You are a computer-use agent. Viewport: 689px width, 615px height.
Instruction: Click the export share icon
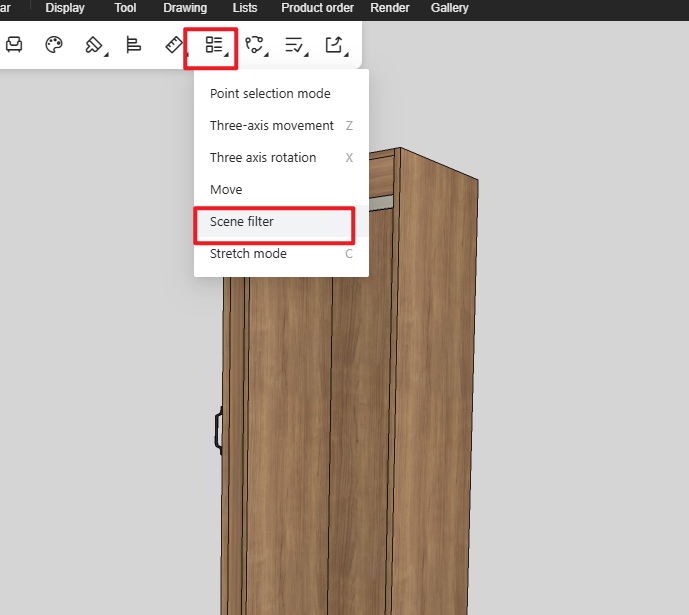[335, 45]
